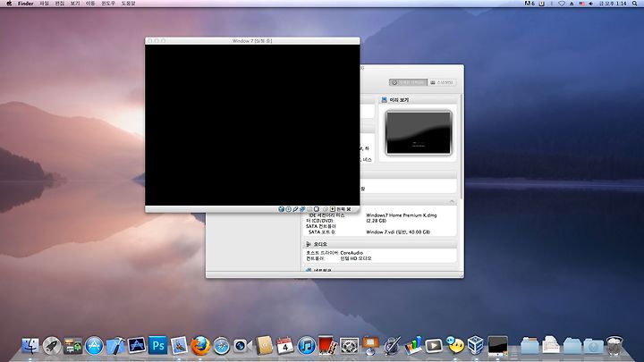Launch Launchpad rocket icon in Dock
The image size is (644, 362).
52,346
